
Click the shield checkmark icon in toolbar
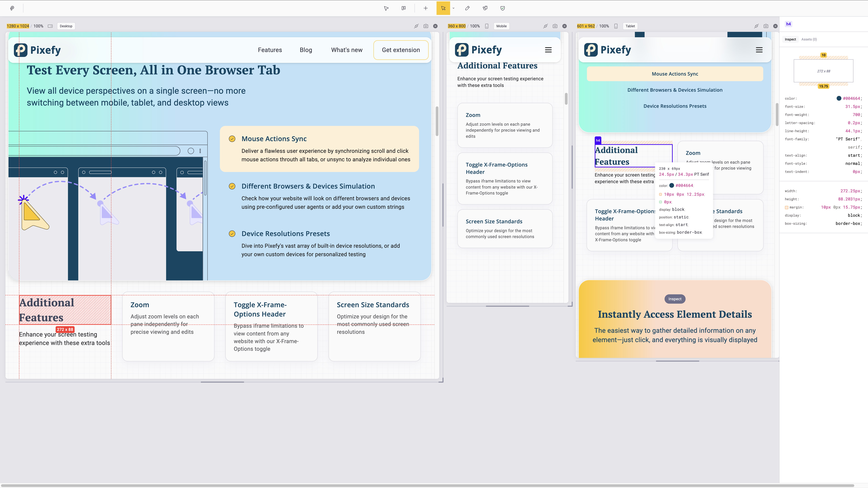click(502, 8)
